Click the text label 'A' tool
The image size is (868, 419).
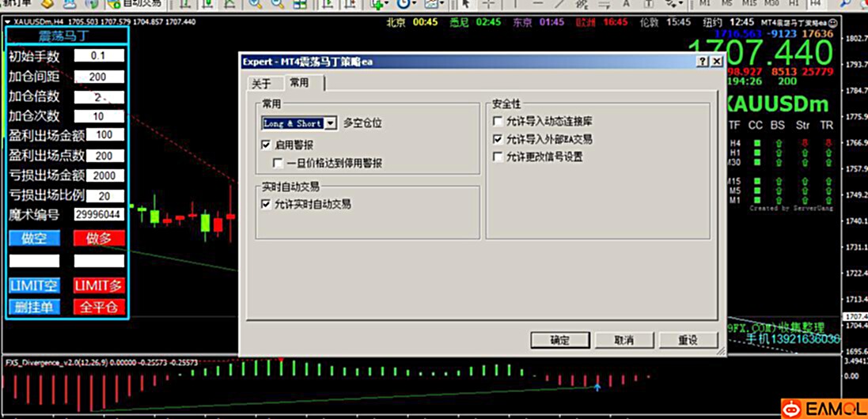[625, 4]
